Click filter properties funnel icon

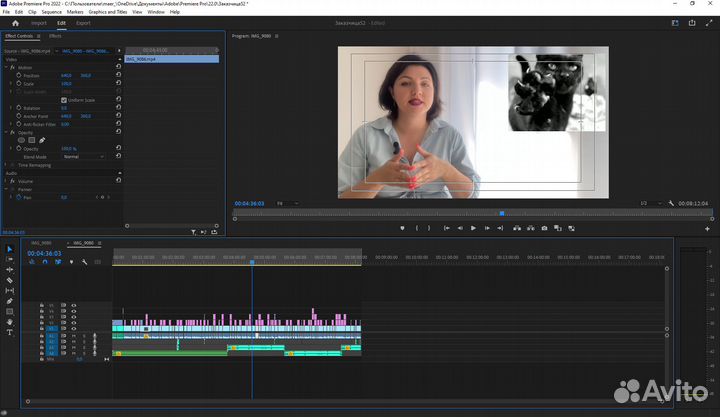(x=193, y=232)
